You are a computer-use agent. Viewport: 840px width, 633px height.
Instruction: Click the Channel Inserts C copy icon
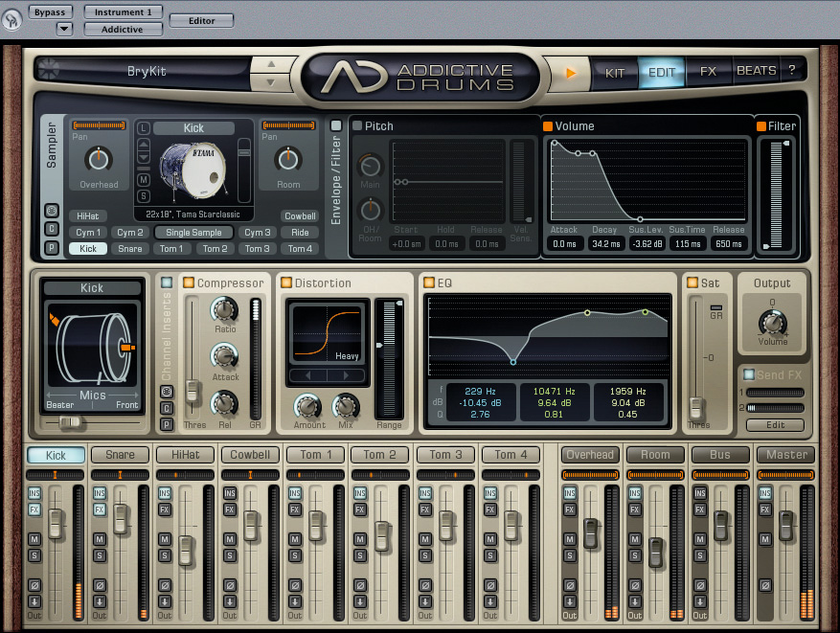click(167, 409)
